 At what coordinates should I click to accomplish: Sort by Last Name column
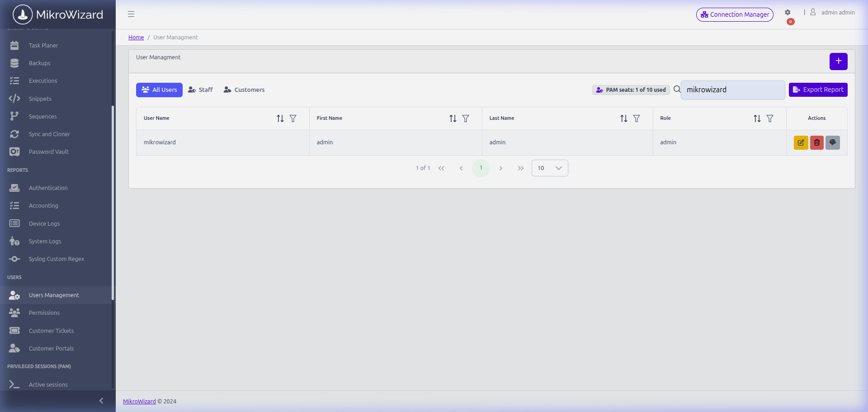(624, 118)
